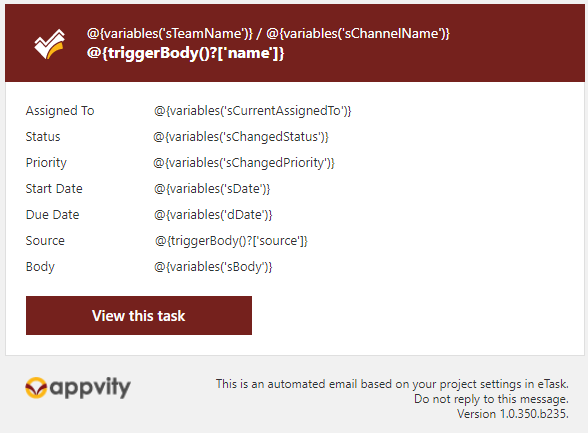
Task: Click the sDate variable value
Action: (x=212, y=189)
